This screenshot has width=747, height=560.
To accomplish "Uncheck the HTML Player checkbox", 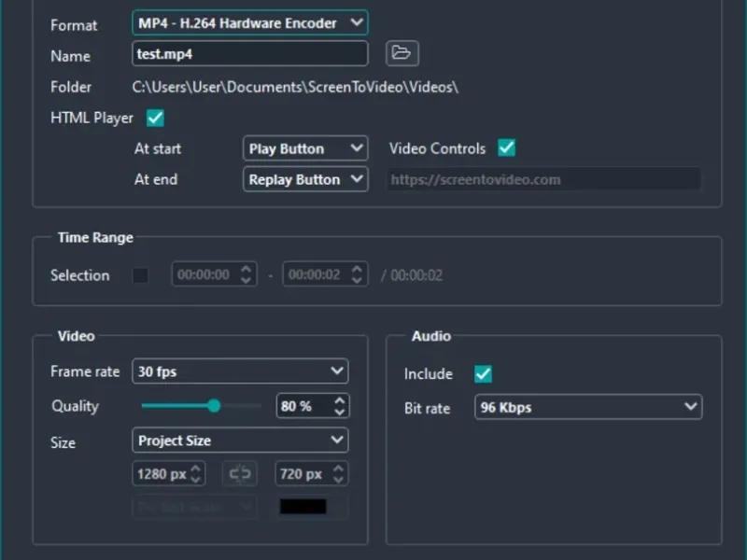I will pos(155,118).
